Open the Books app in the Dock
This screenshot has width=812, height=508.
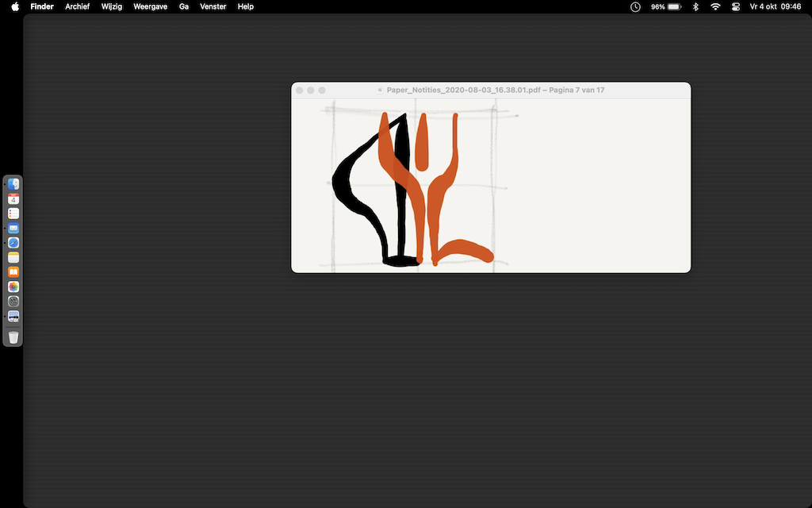point(13,271)
